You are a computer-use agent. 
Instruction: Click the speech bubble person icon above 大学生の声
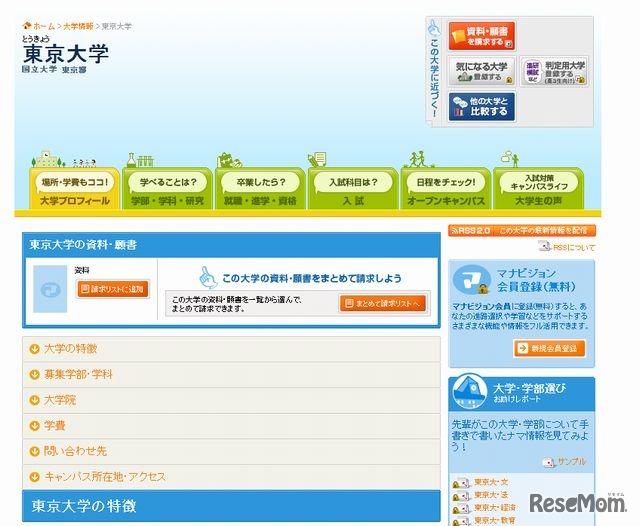tap(510, 159)
